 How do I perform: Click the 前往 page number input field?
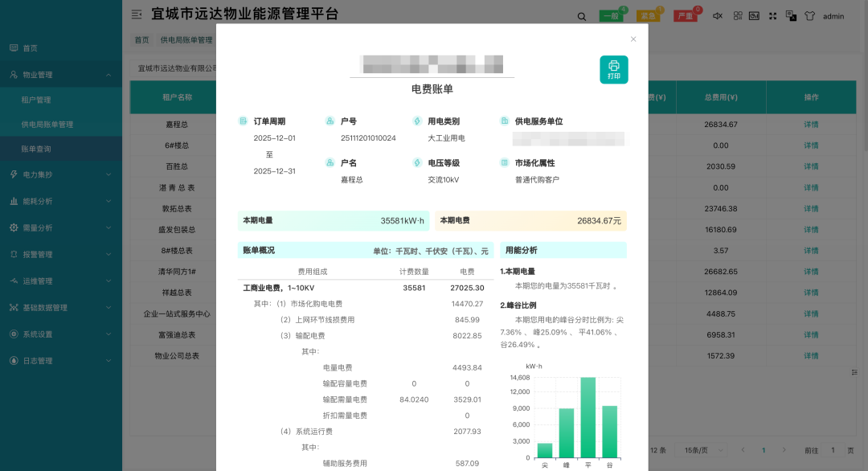pyautogui.click(x=833, y=450)
